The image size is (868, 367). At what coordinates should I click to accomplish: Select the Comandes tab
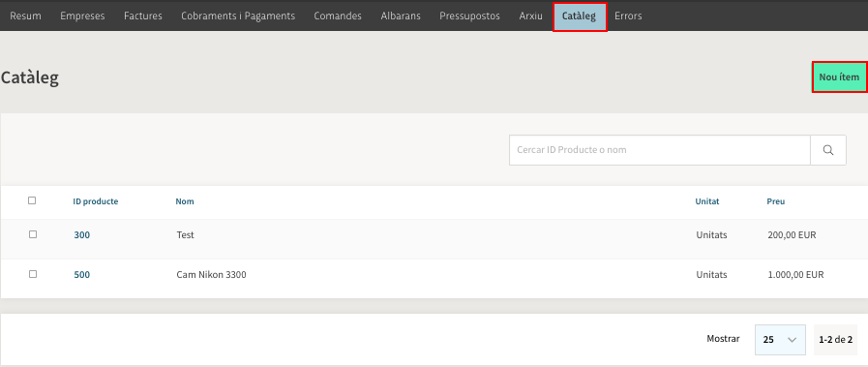338,16
